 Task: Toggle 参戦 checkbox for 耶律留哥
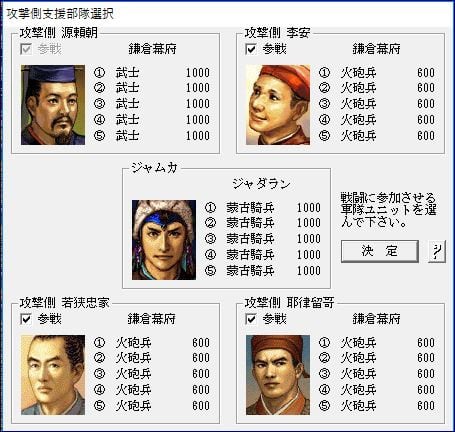pyautogui.click(x=251, y=319)
